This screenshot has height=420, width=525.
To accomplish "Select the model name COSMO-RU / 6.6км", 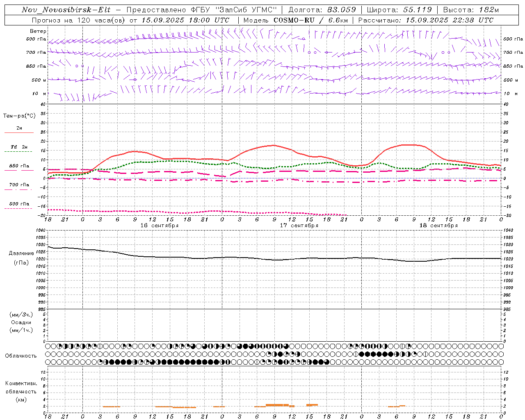I will (x=310, y=20).
